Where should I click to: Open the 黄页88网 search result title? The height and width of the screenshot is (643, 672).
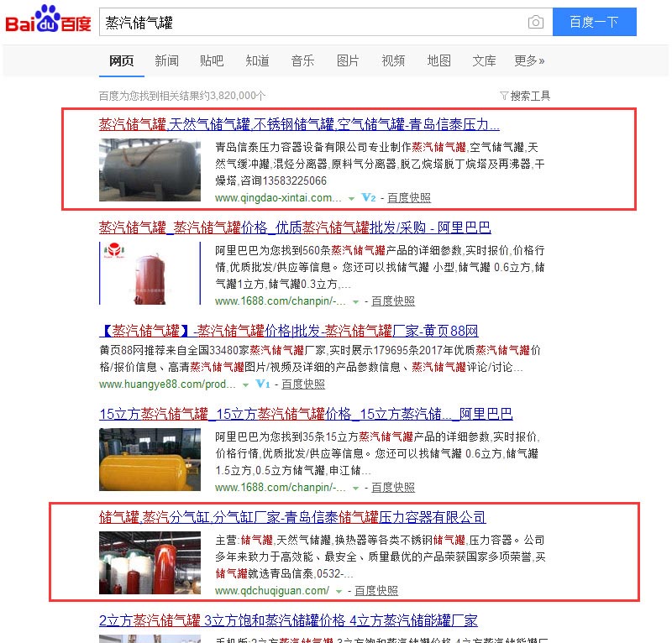point(289,331)
